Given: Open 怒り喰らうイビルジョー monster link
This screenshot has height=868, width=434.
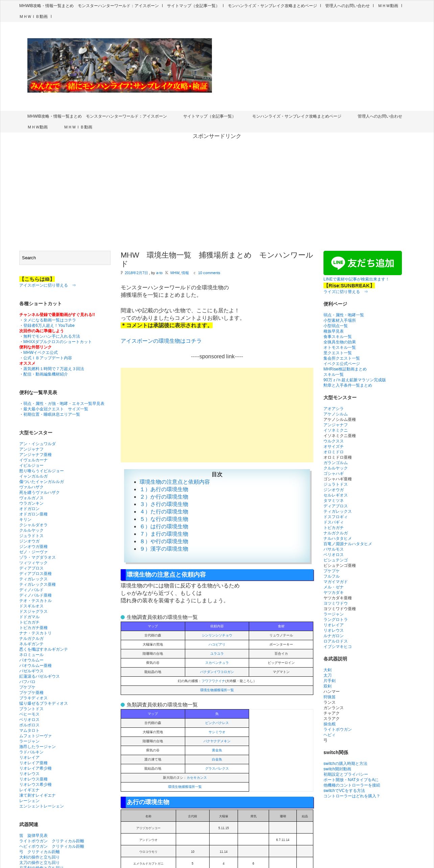Looking at the screenshot, I should 42,471.
